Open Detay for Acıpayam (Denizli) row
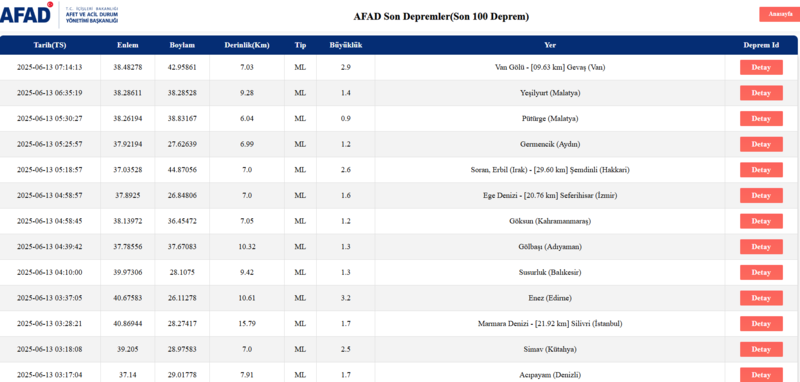The width and height of the screenshot is (800, 382). pyautogui.click(x=761, y=375)
